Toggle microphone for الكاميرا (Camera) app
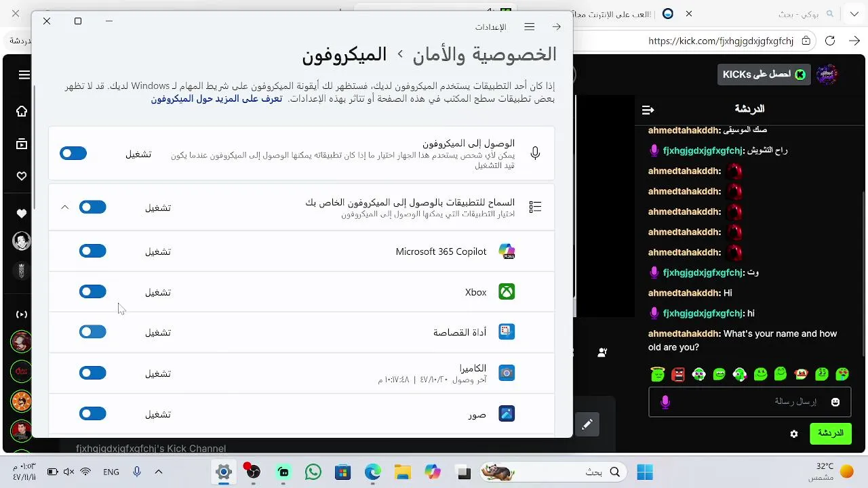This screenshot has height=488, width=868. [x=93, y=373]
